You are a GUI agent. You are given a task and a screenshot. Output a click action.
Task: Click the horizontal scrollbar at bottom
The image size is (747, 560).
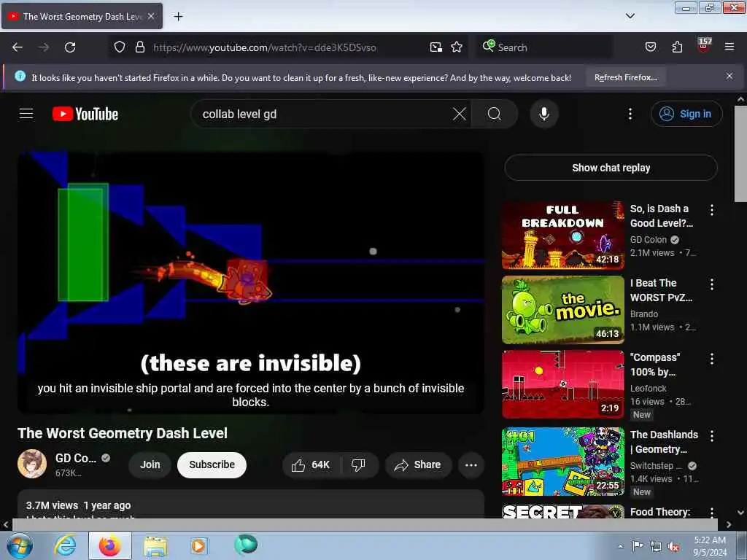pos(365,524)
